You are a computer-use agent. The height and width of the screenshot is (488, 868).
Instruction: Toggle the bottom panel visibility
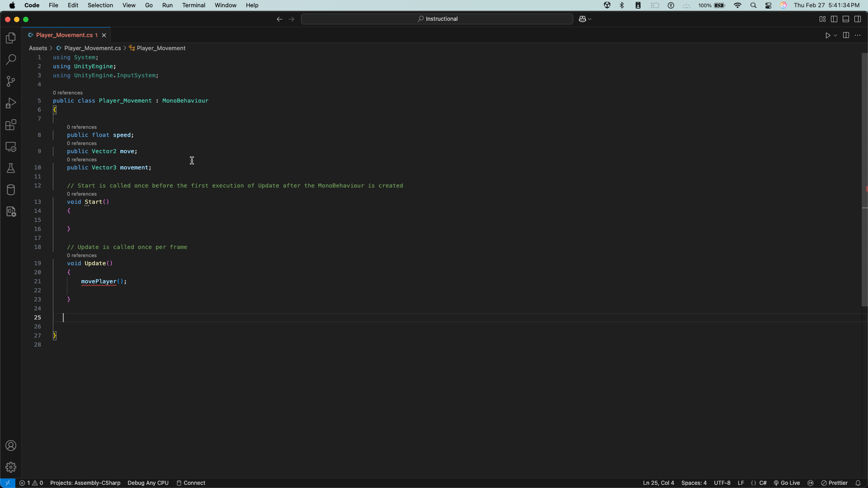click(x=846, y=19)
